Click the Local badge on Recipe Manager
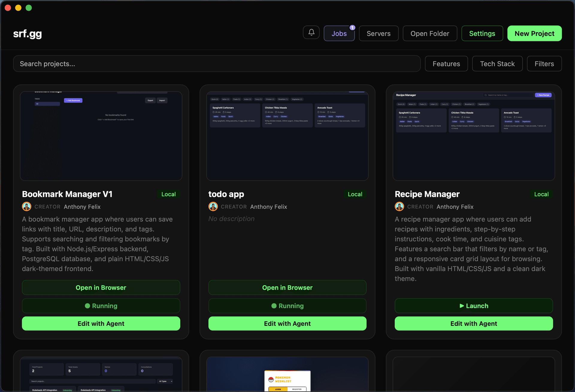The width and height of the screenshot is (575, 392). (x=541, y=194)
